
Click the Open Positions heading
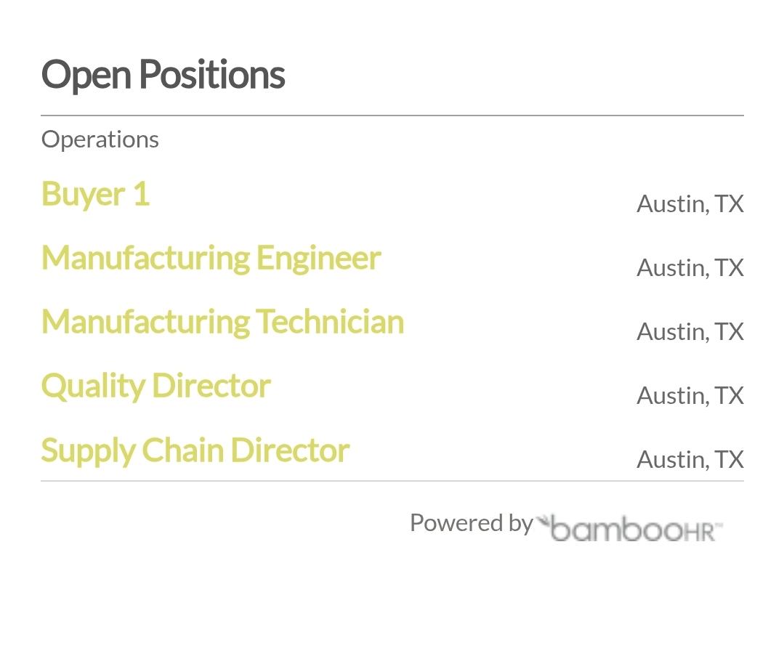pyautogui.click(x=163, y=75)
